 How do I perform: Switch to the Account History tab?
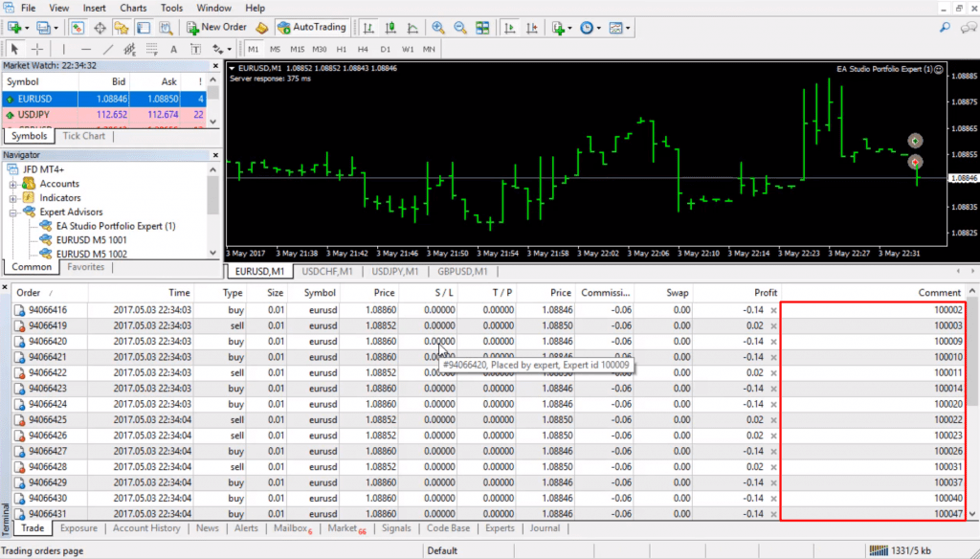(x=146, y=528)
